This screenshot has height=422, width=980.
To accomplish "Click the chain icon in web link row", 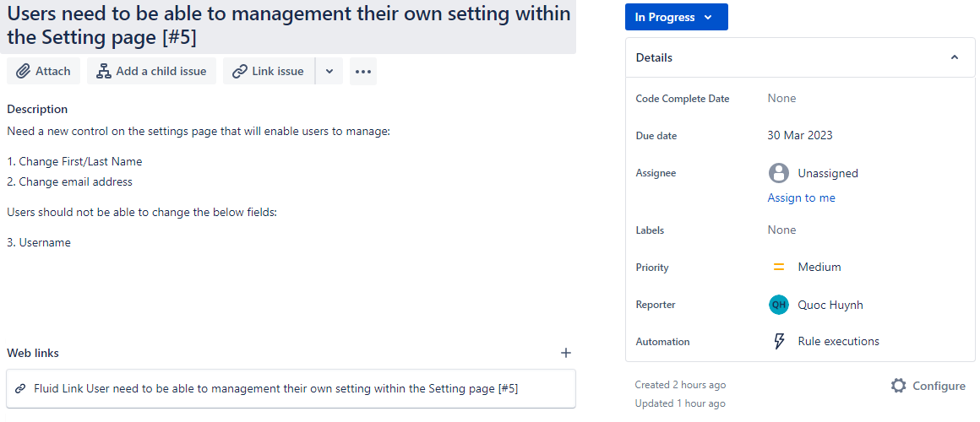I will [x=20, y=388].
